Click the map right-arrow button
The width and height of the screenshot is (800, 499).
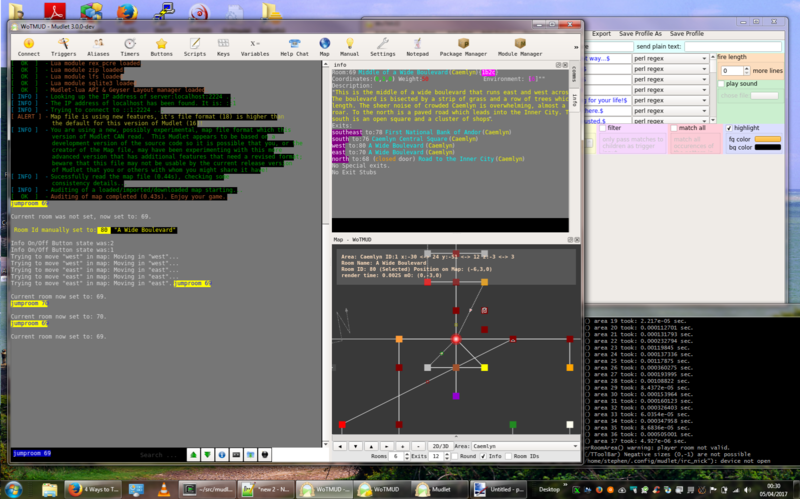(387, 446)
